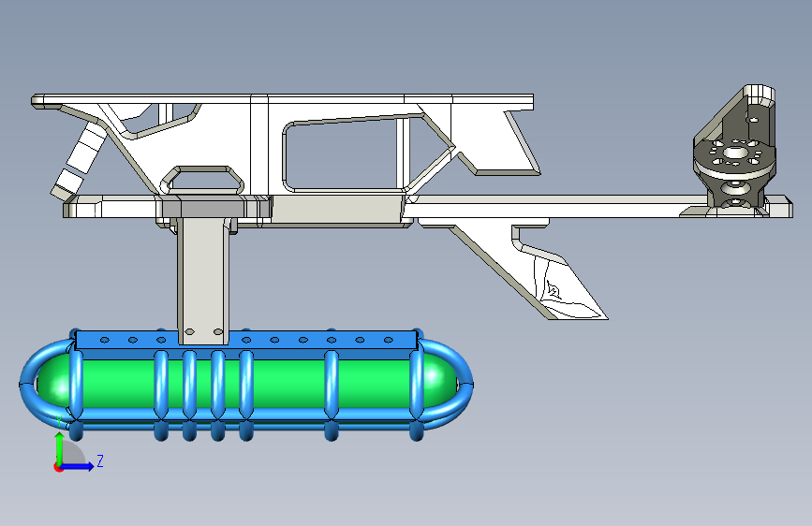Pick the dark gray round servo hub disc
Screen dimensions: 812x526
click(x=734, y=157)
